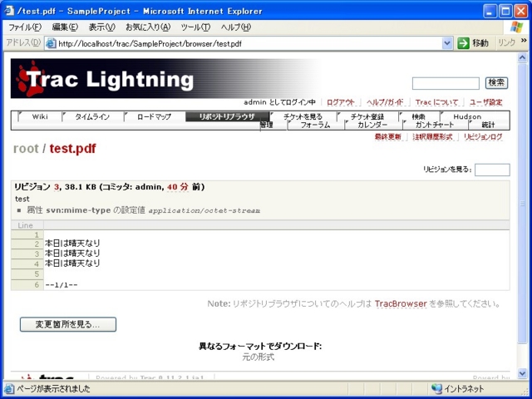532x399 pixels.
Task: Click the scrollbar down arrow
Action: 523,373
